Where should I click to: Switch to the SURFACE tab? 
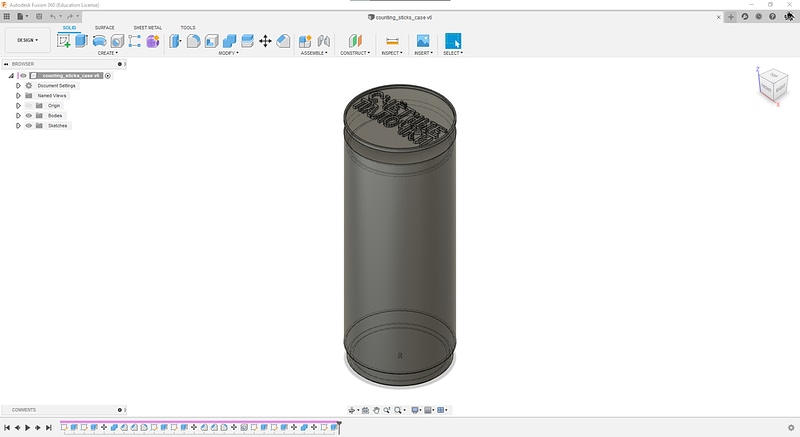pyautogui.click(x=105, y=28)
